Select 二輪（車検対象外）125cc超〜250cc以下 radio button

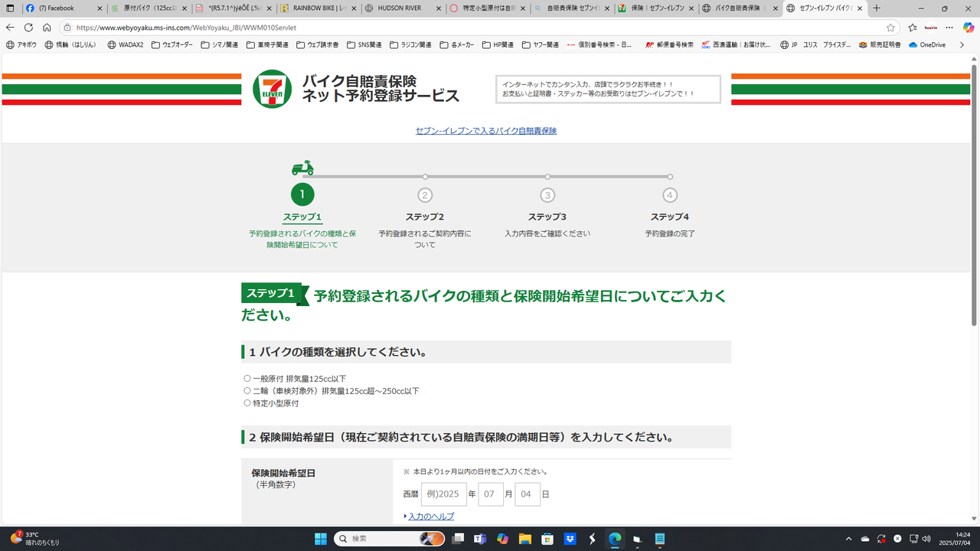click(247, 390)
